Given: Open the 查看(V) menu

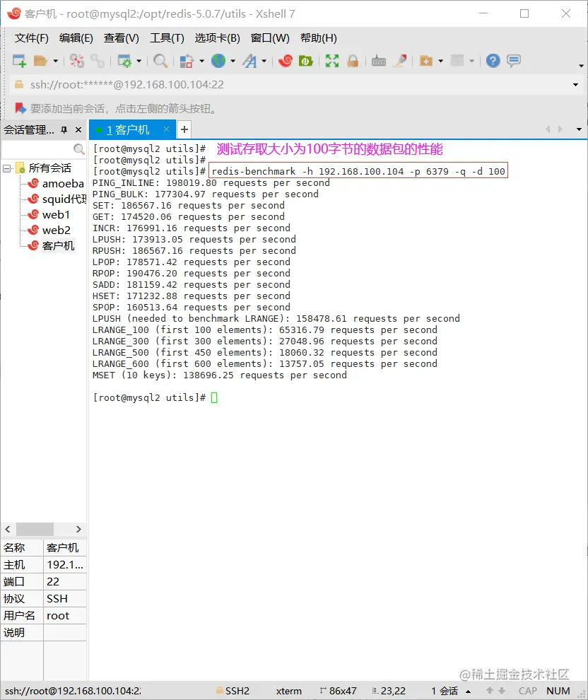Looking at the screenshot, I should coord(122,38).
